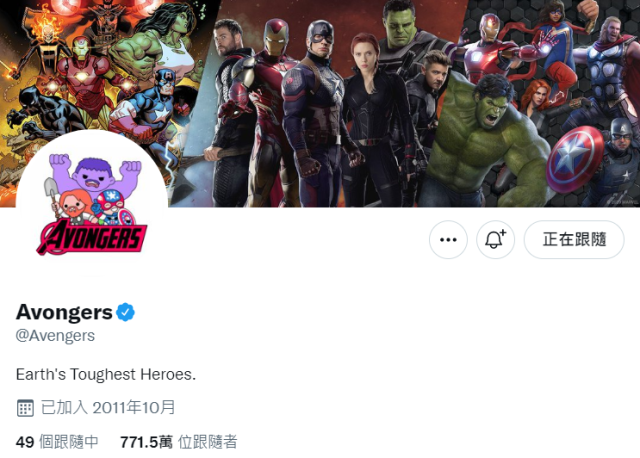This screenshot has width=640, height=458.
Task: Click the @Avengers handle text
Action: coord(55,336)
